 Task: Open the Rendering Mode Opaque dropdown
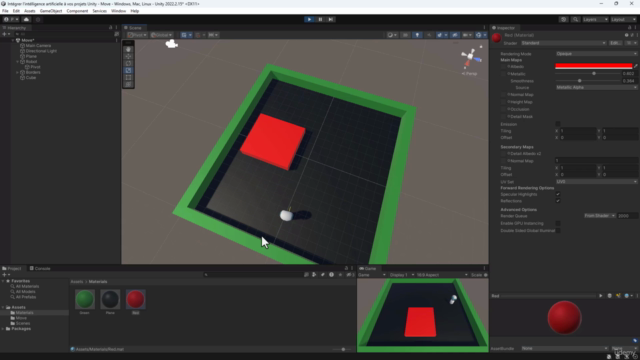coord(596,53)
